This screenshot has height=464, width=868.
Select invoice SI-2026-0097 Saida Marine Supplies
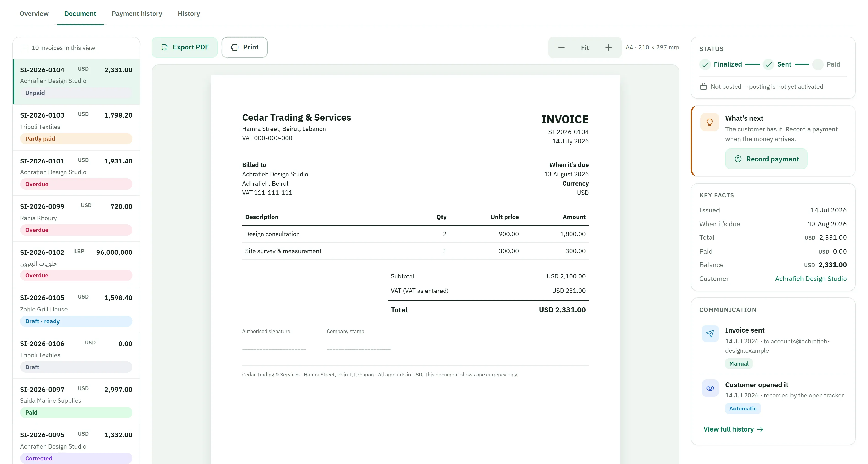point(77,401)
